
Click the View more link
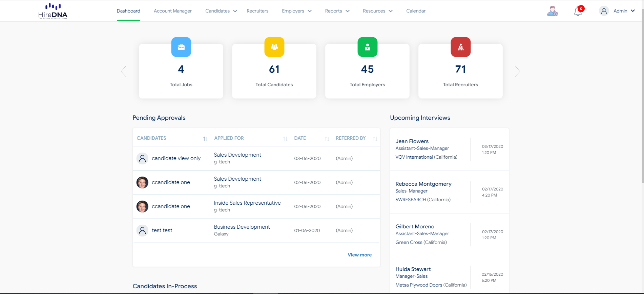click(360, 255)
